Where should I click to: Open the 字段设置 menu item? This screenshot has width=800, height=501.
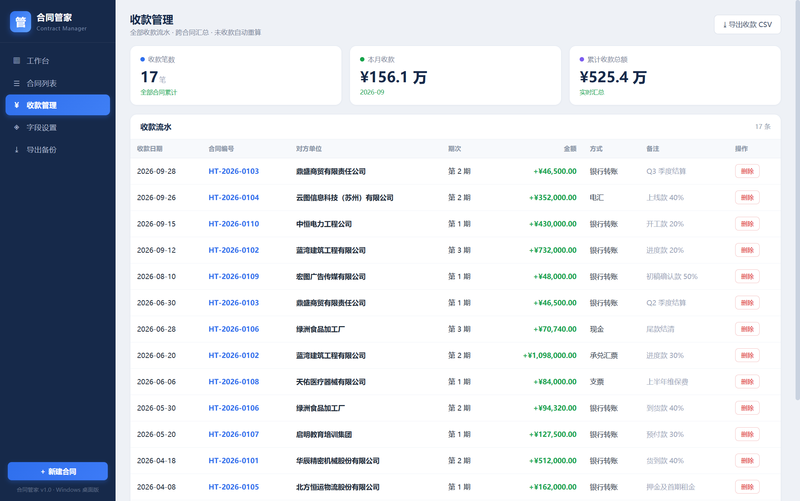tap(58, 128)
